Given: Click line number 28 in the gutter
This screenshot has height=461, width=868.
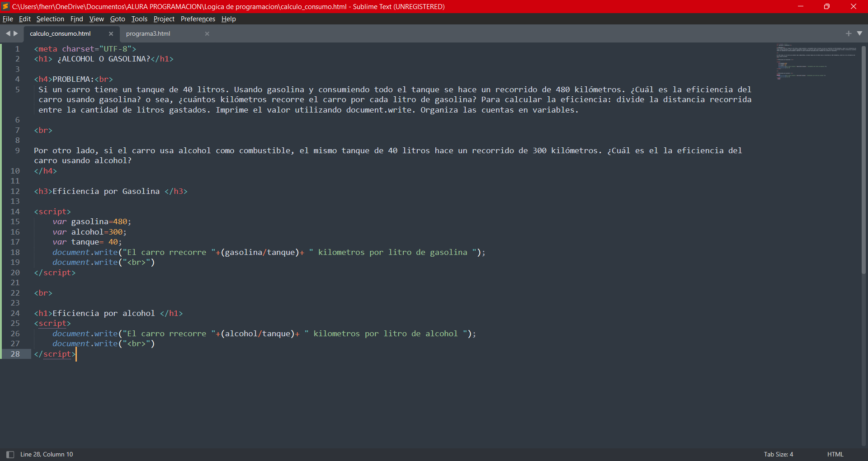Looking at the screenshot, I should [15, 354].
